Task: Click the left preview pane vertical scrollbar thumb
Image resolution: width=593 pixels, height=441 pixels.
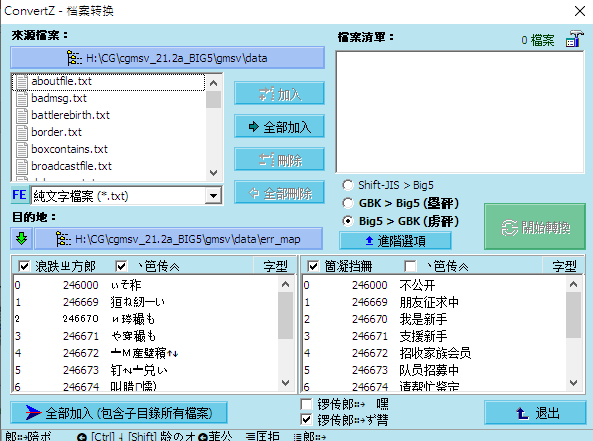Action: click(286, 315)
